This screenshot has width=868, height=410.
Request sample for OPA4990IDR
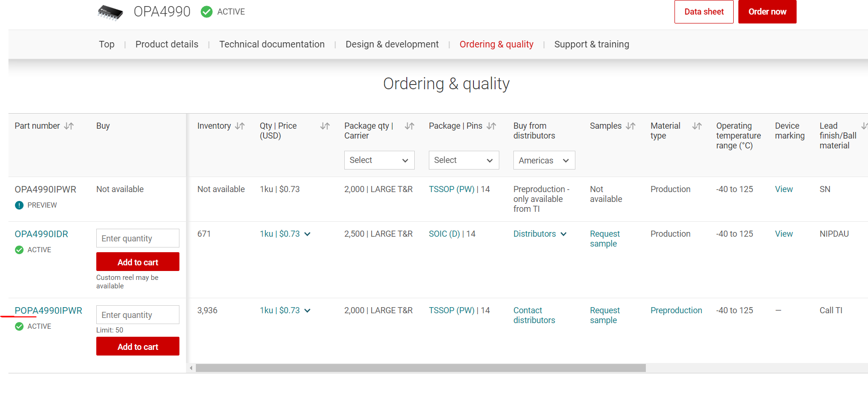pyautogui.click(x=605, y=239)
